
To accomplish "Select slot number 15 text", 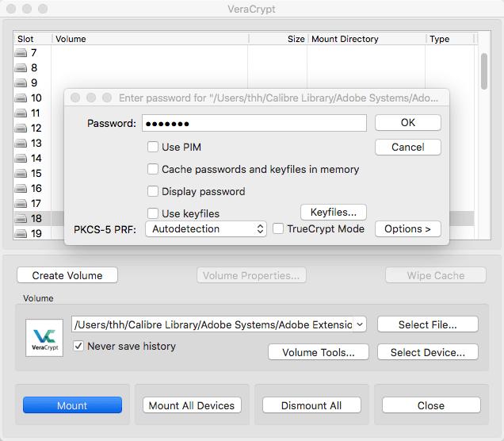I will (x=36, y=174).
